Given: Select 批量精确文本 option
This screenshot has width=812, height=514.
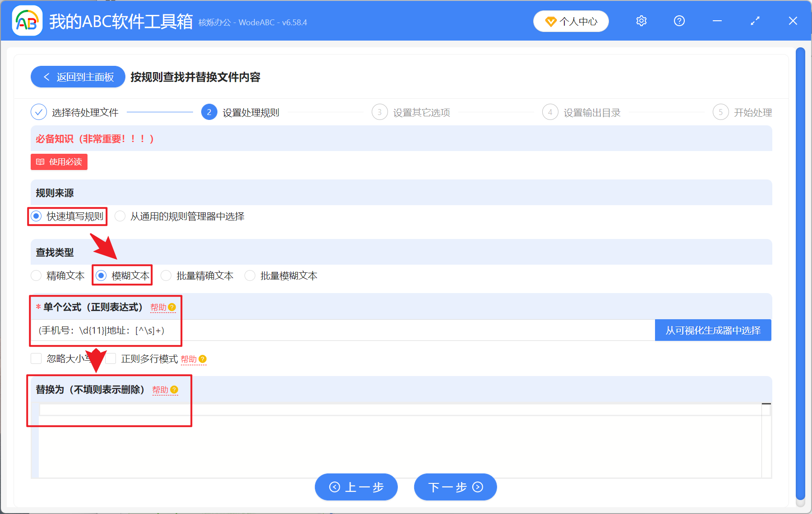Looking at the screenshot, I should point(166,275).
